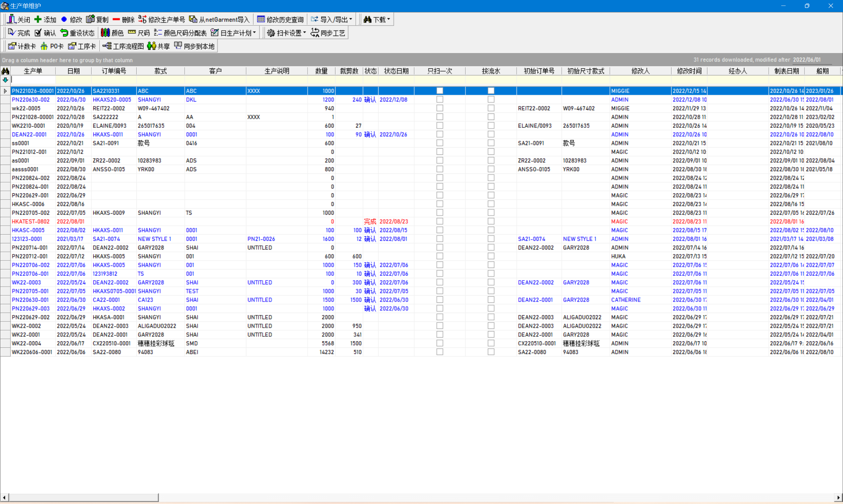Open the 尺码 size ruler tool
Viewport: 843px width, 504px height.
pyautogui.click(x=139, y=32)
